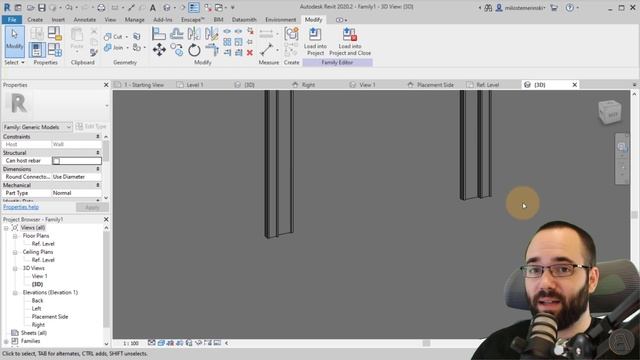Open the Select panel dropdown
This screenshot has height=360, width=640.
click(x=14, y=62)
